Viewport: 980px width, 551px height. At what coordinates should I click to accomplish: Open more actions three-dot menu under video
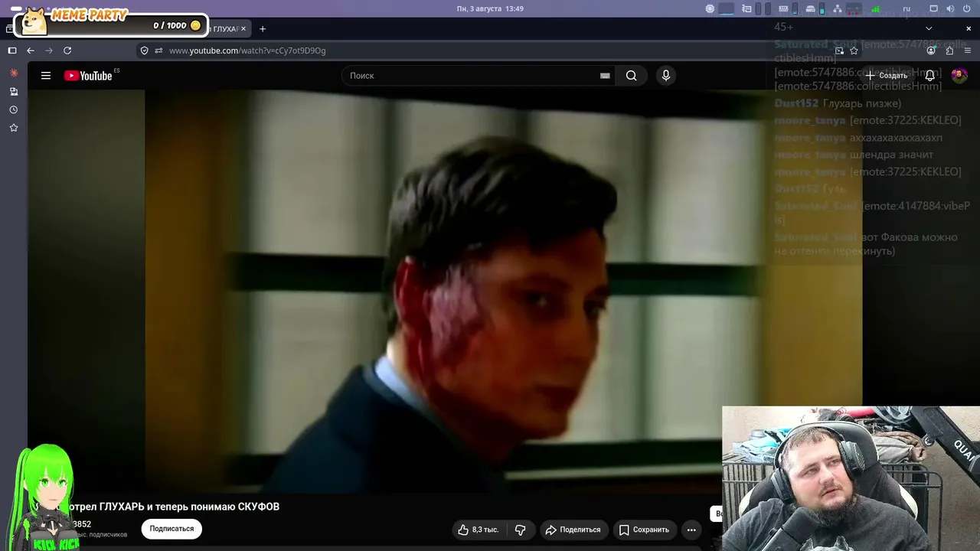click(691, 530)
